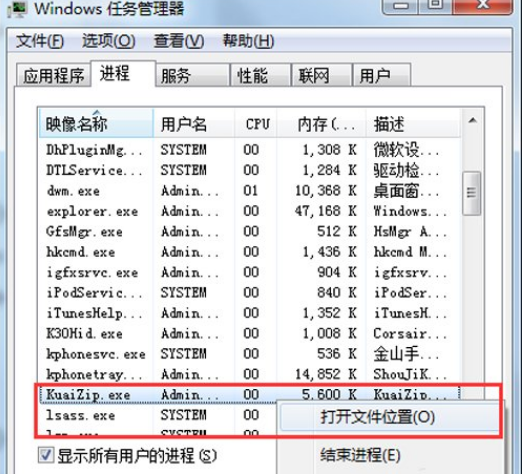This screenshot has height=474, width=527.
Task: Toggle 显示所有用户的进程 checkbox
Action: (46, 456)
